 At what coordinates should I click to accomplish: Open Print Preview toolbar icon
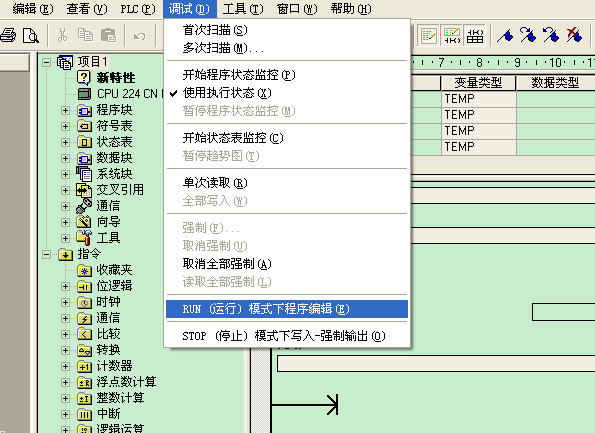(31, 36)
